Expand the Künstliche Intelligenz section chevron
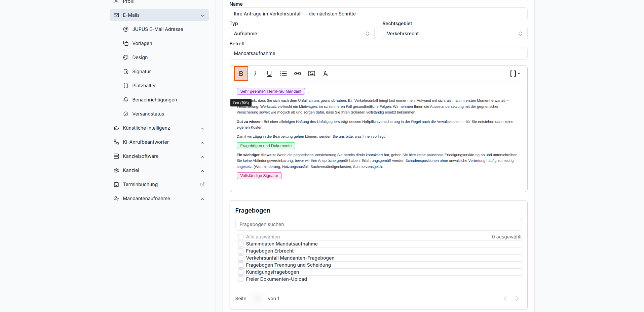This screenshot has width=644, height=312. pos(202,128)
